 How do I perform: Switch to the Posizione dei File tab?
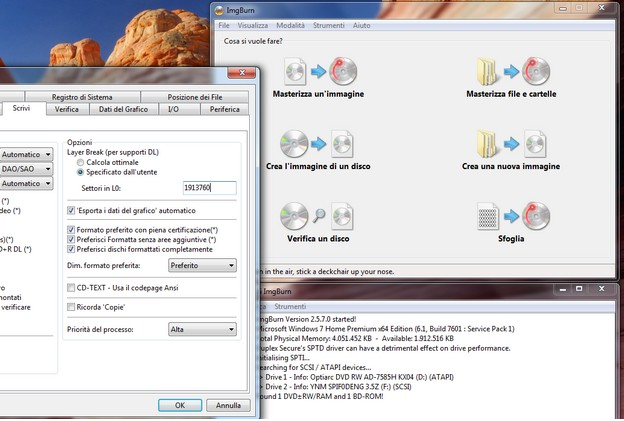tap(195, 97)
